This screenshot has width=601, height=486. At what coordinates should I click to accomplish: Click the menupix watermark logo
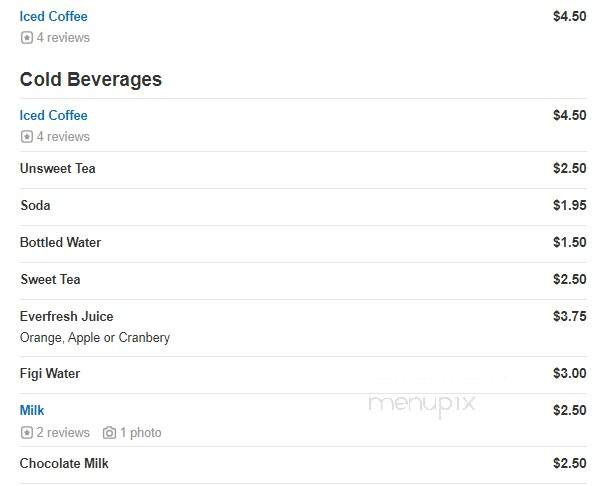422,404
